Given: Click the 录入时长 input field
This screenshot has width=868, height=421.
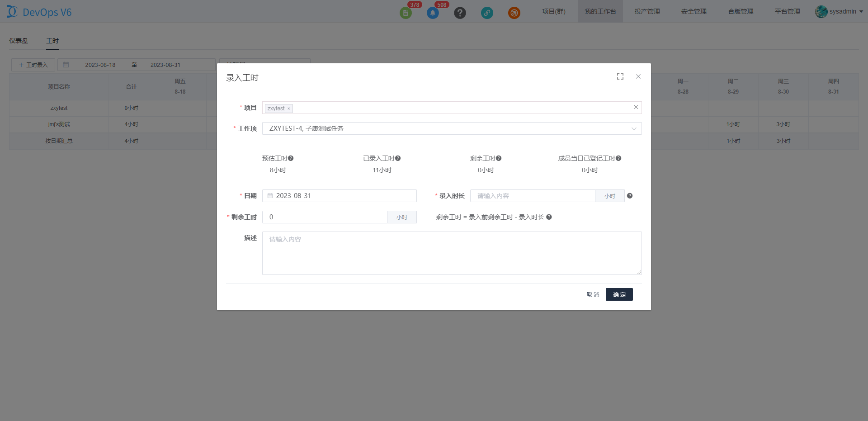Looking at the screenshot, I should point(533,196).
